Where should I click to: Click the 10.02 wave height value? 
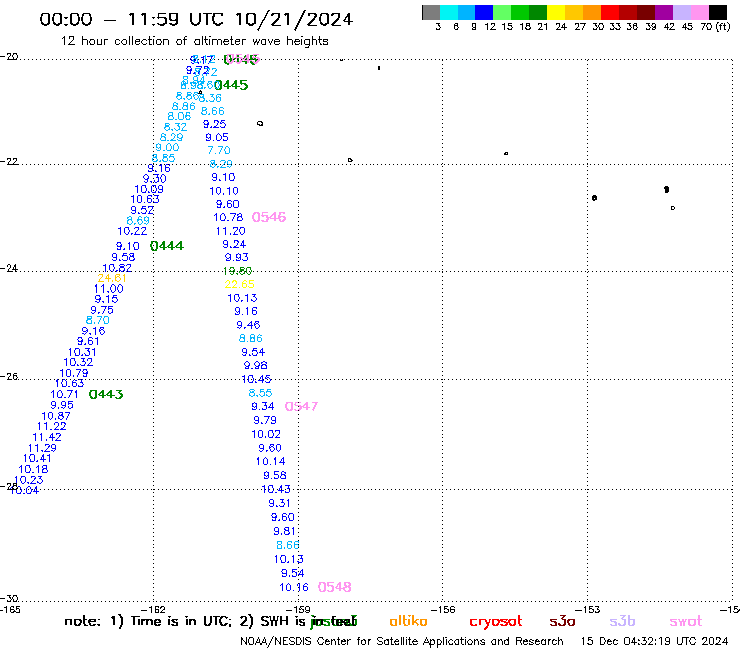coord(266,434)
